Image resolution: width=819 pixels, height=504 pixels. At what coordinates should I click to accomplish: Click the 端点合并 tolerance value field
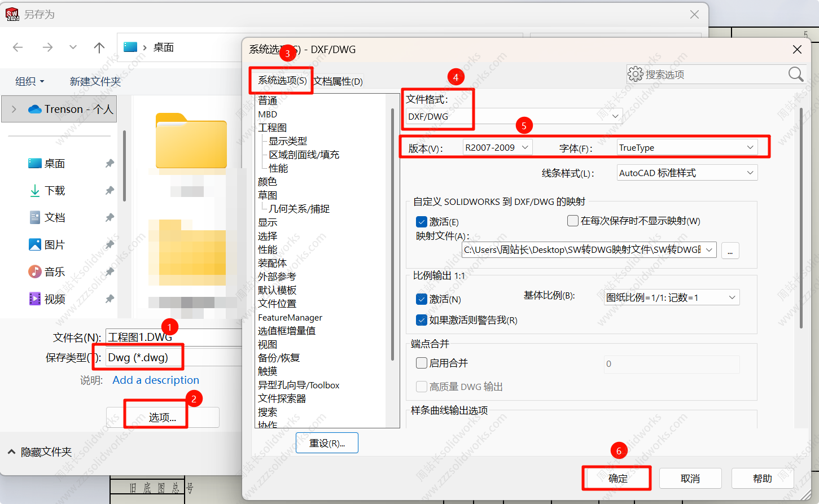point(672,364)
